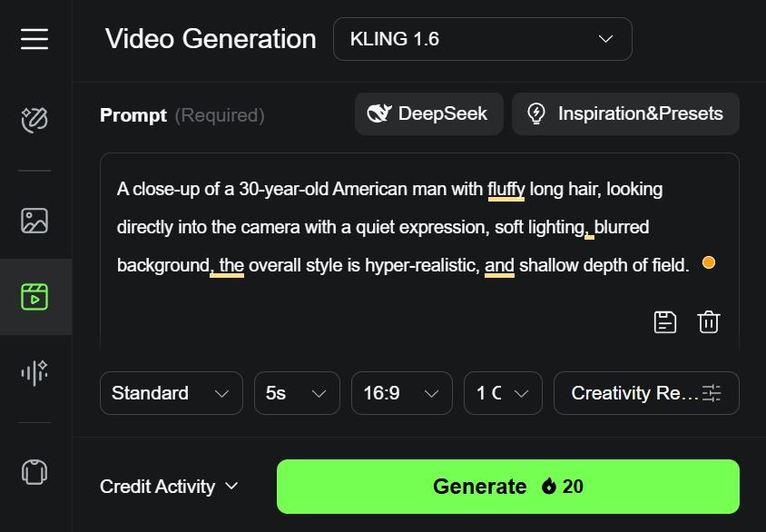Open the clothing try-on sidebar tool

coord(34,471)
